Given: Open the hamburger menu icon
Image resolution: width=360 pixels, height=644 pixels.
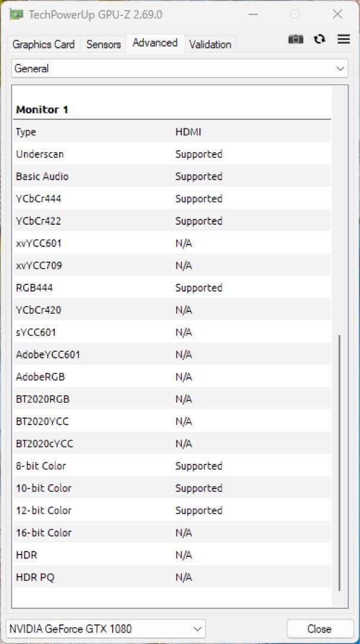Looking at the screenshot, I should [x=343, y=39].
